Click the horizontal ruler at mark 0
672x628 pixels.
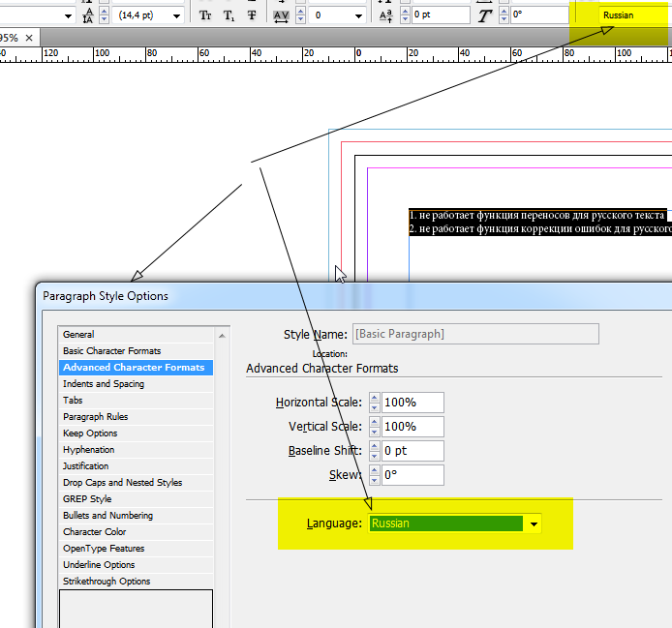coord(358,53)
